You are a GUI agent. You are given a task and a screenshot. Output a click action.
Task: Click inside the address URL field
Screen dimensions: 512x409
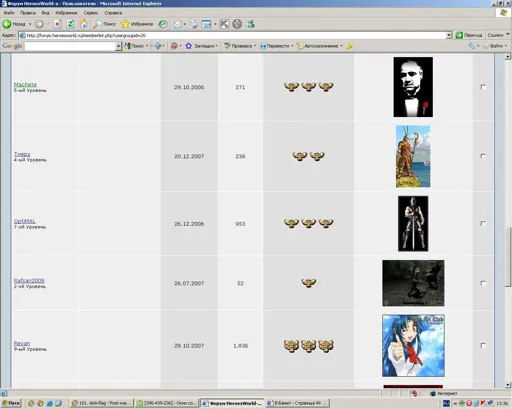tap(233, 35)
